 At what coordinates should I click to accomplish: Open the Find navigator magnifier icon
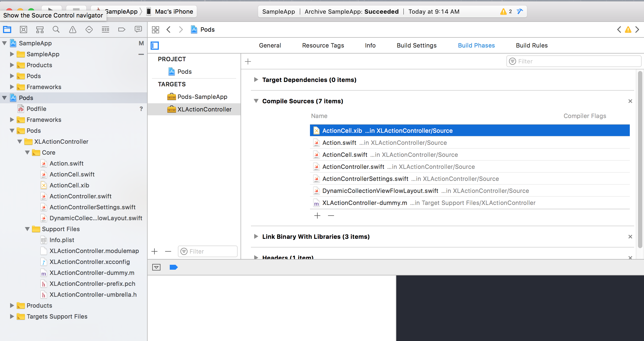click(56, 30)
